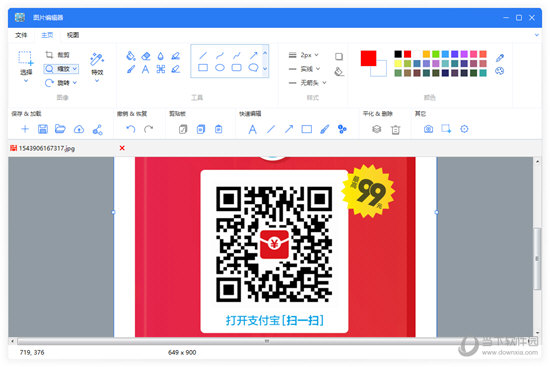Open the zoom dropdown with magnifier icon

coord(61,69)
